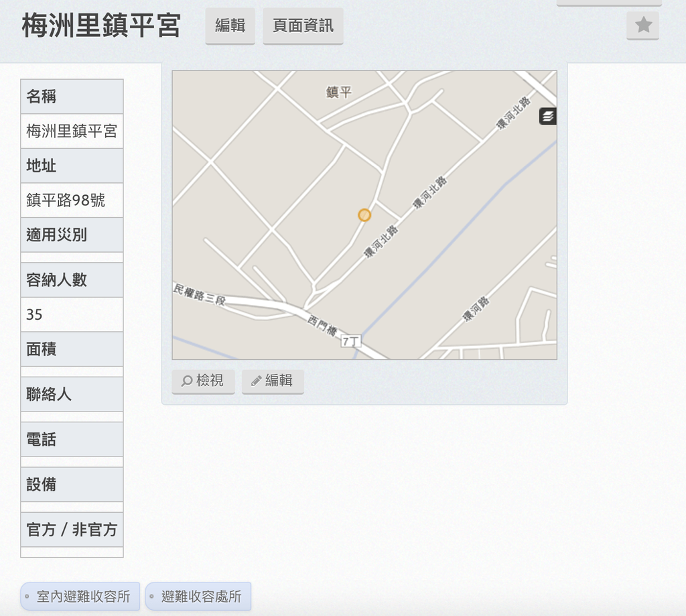Click the 鎮平 place label on map

click(x=338, y=93)
